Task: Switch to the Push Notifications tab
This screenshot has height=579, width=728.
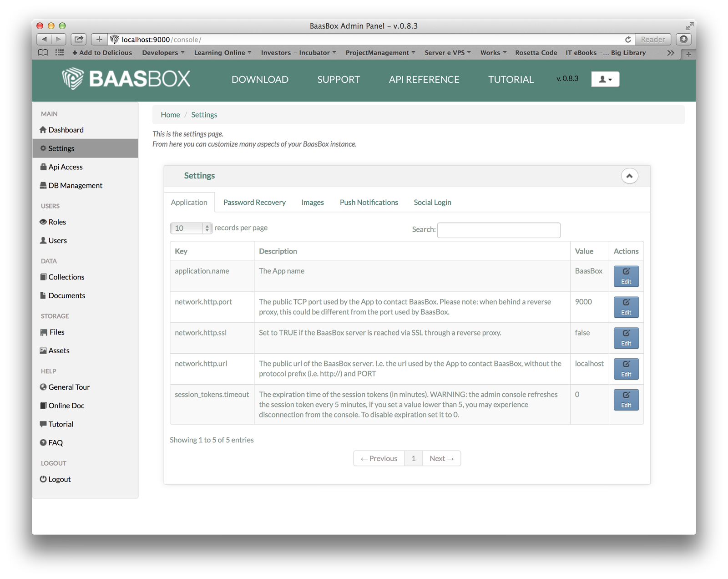Action: point(369,203)
